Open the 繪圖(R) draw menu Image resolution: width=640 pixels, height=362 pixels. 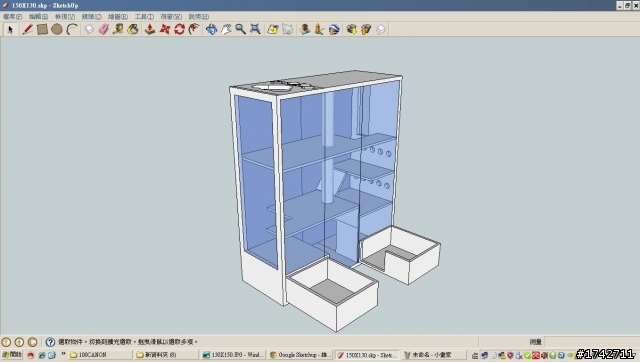[118, 17]
